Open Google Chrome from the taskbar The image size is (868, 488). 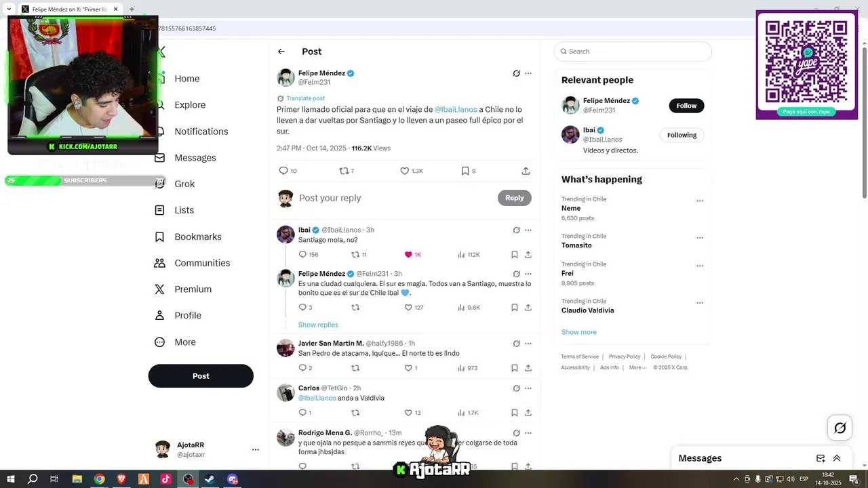click(x=100, y=479)
